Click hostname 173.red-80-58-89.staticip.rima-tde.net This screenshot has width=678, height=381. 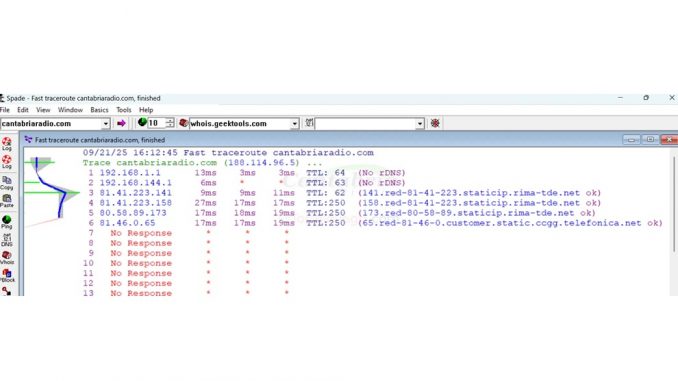tap(468, 213)
